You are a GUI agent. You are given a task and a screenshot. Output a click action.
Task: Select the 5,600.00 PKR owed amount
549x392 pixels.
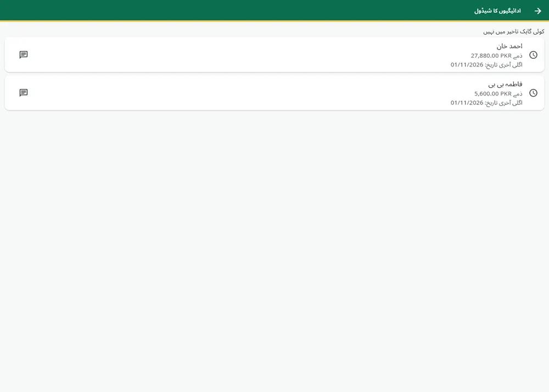[x=493, y=94]
